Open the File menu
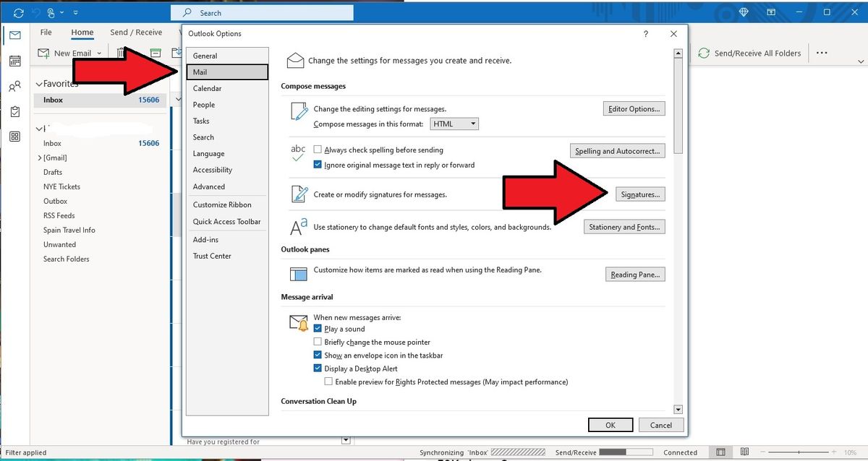 [46, 33]
